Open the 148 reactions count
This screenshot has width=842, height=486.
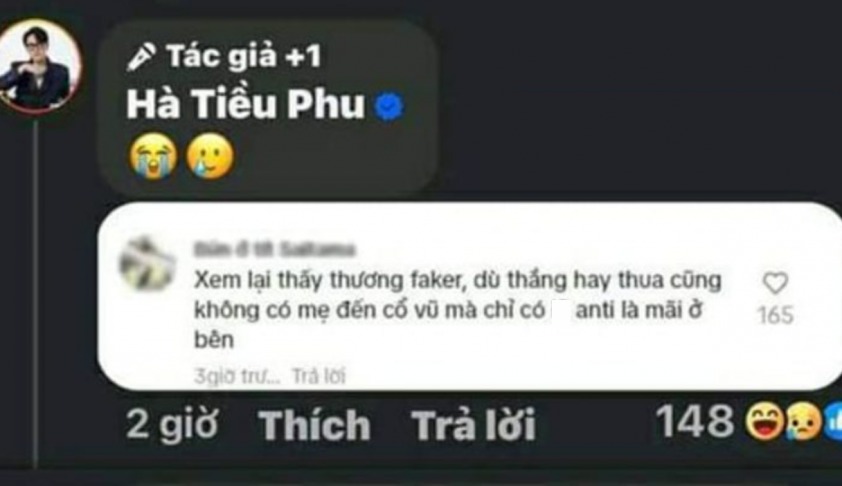point(695,421)
